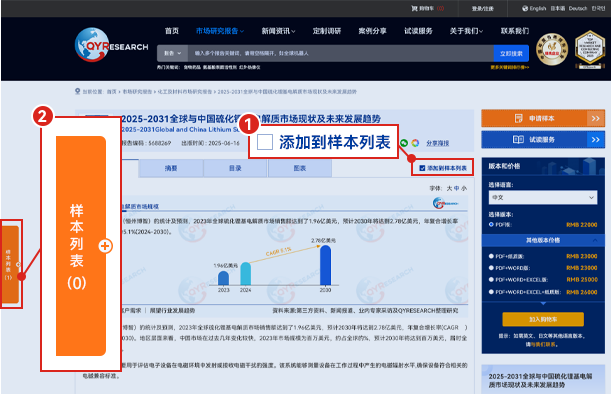
Task: Select PDF+WORD+EXCEL+纸质版 RMB 26000 radio
Action: click(x=491, y=292)
